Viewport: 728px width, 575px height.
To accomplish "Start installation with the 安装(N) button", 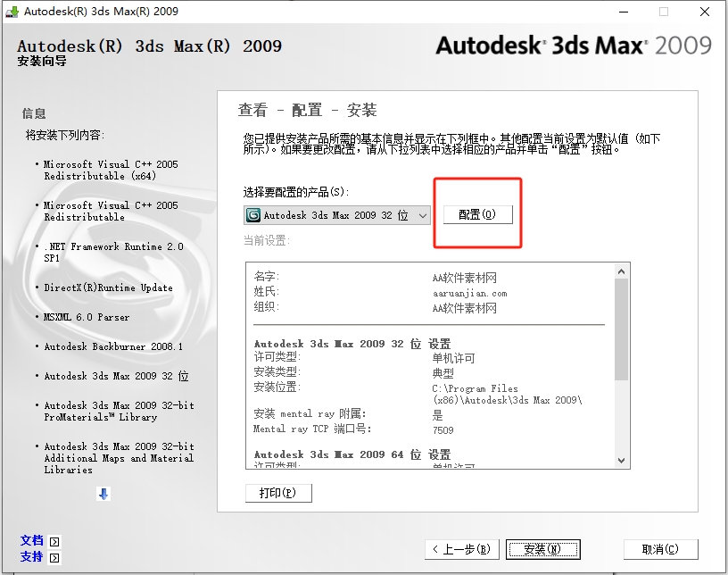I will pyautogui.click(x=542, y=549).
